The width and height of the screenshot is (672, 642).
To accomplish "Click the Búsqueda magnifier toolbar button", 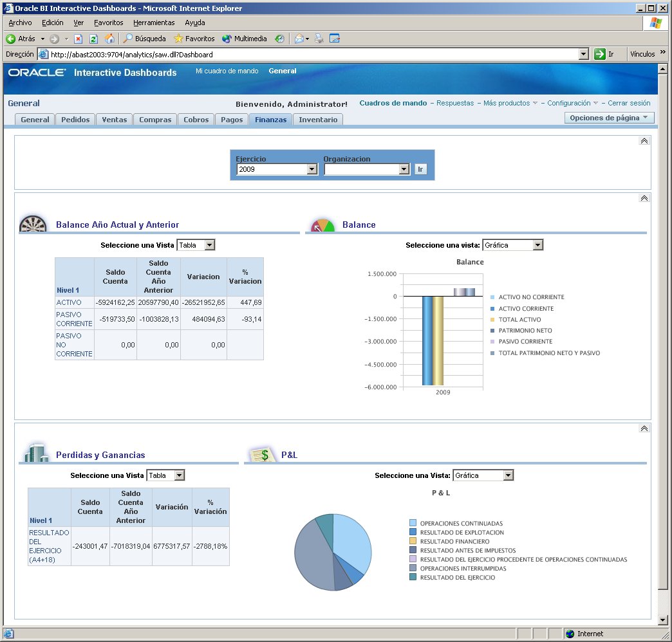I will [x=145, y=39].
